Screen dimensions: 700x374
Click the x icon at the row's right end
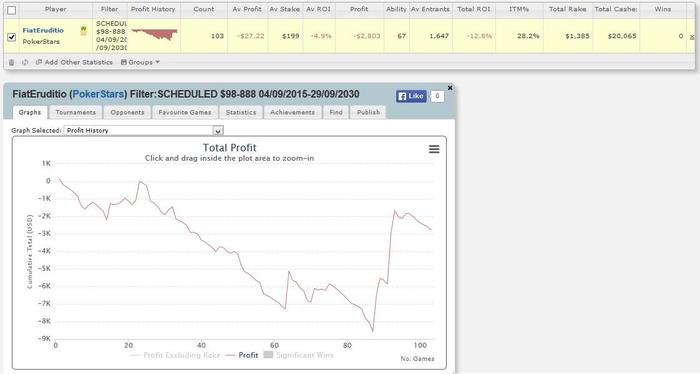(x=692, y=37)
